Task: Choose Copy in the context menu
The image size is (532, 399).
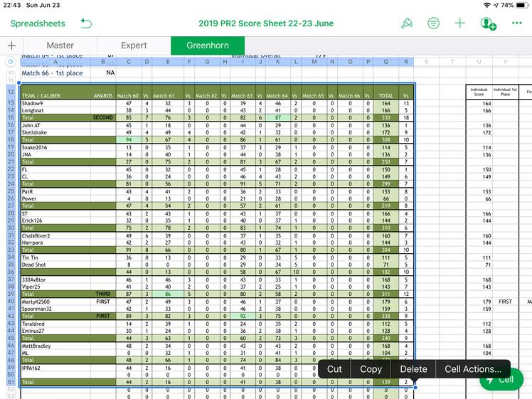Action: pos(371,369)
